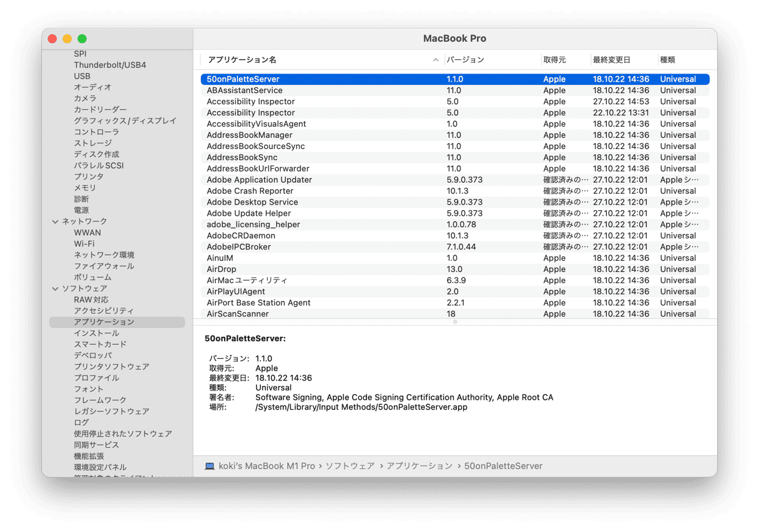Select フォント in the sidebar
Screen dimensions: 759x532
point(89,390)
